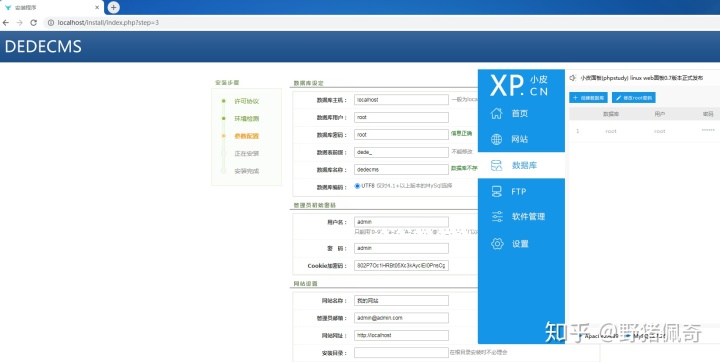Open the 首页 home icon in XP panel
Image resolution: width=720 pixels, height=362 pixels.
point(496,113)
